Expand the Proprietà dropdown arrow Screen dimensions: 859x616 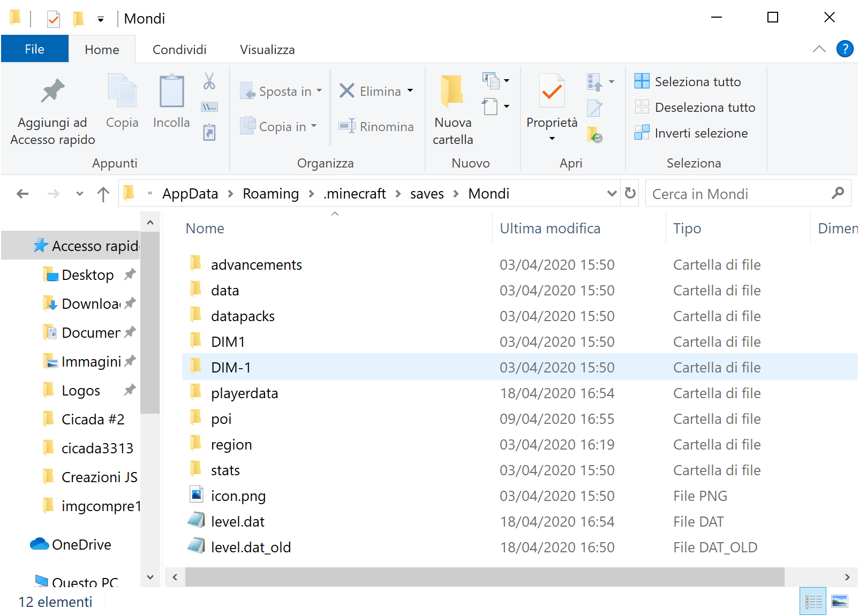552,139
